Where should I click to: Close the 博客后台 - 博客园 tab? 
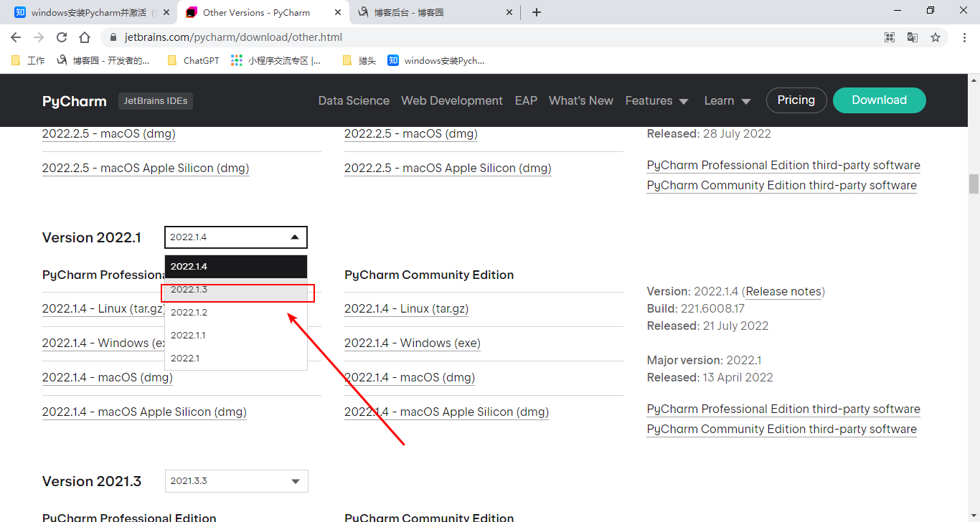tap(509, 12)
